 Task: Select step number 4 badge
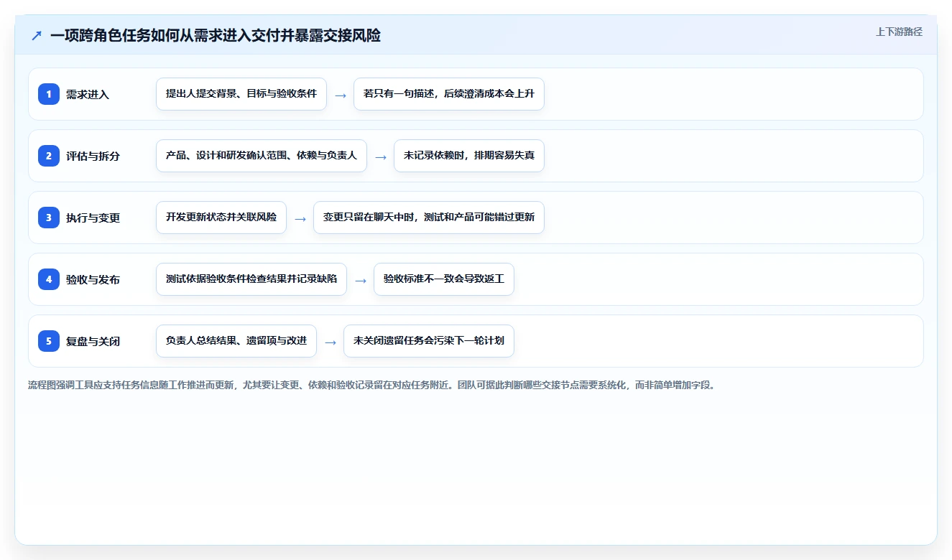click(49, 279)
